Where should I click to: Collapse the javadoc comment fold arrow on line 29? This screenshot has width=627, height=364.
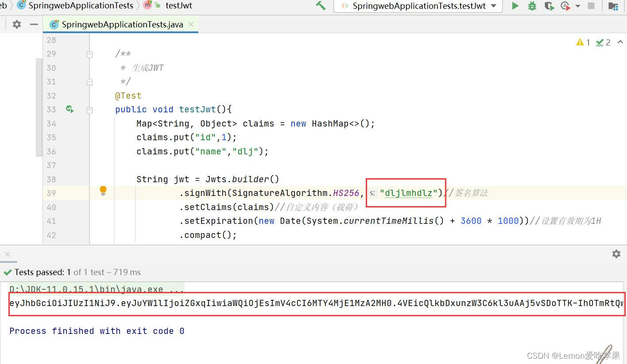(x=89, y=54)
